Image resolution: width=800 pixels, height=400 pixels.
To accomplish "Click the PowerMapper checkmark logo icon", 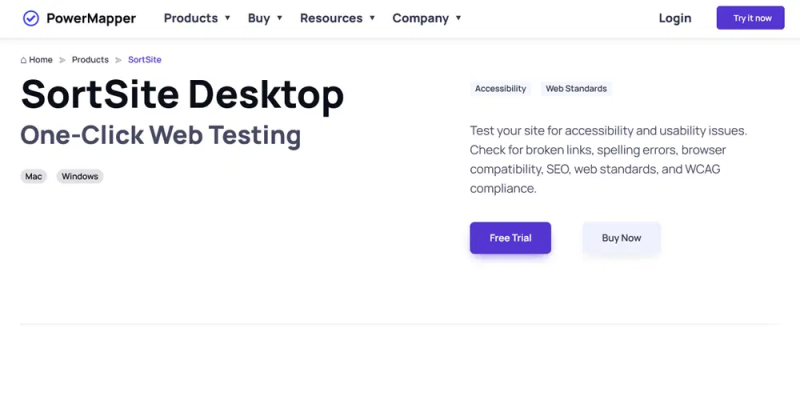I will coord(31,18).
